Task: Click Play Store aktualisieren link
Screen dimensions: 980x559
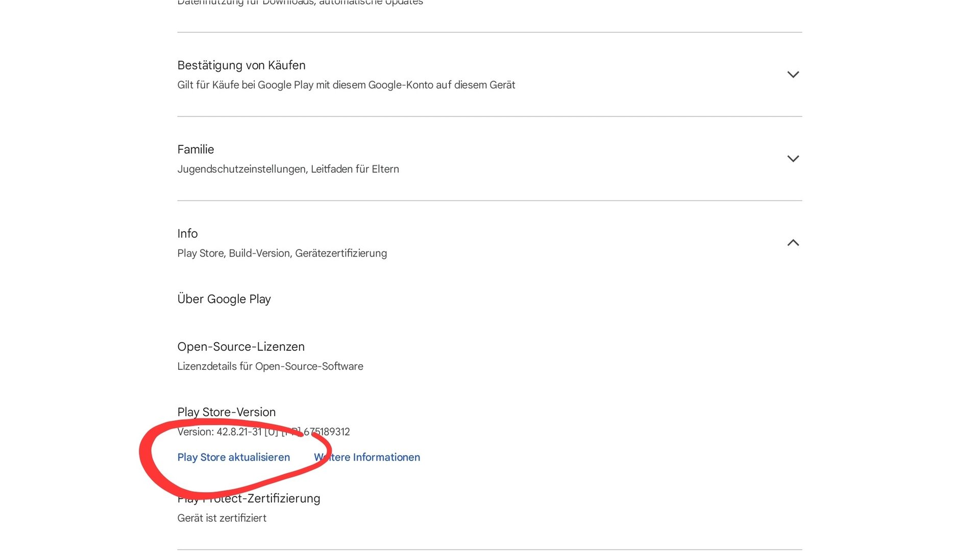Action: (233, 457)
